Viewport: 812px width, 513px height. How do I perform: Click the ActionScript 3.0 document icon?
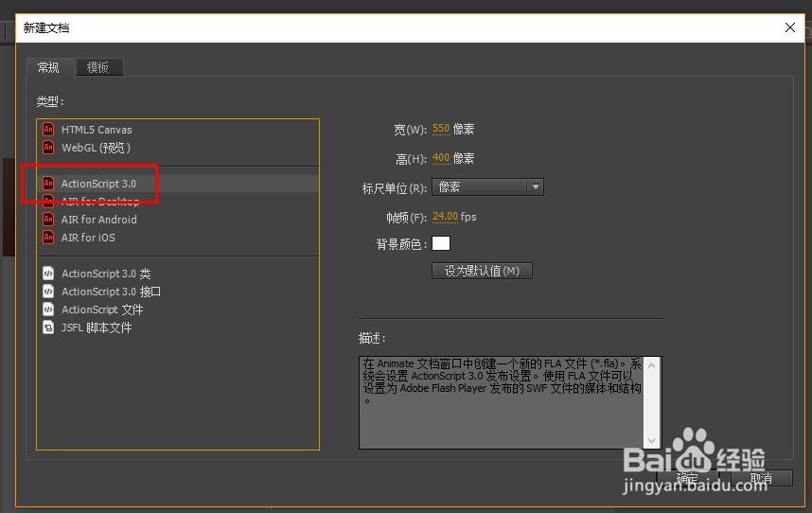pos(48,184)
